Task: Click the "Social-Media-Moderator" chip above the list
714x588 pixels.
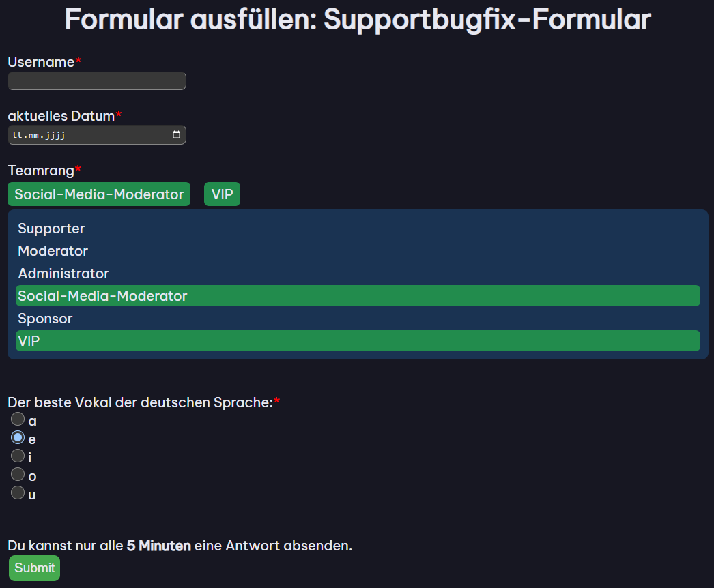Action: coord(98,194)
